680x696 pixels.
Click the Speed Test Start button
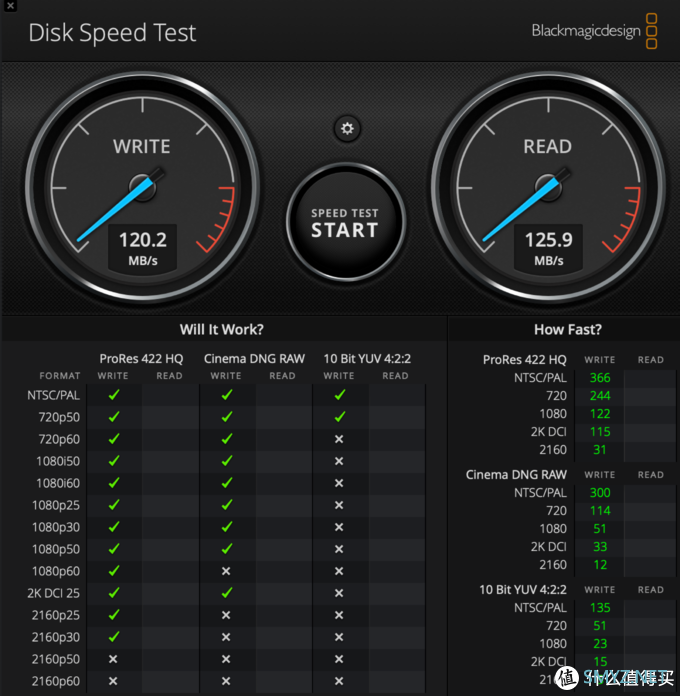pos(345,222)
